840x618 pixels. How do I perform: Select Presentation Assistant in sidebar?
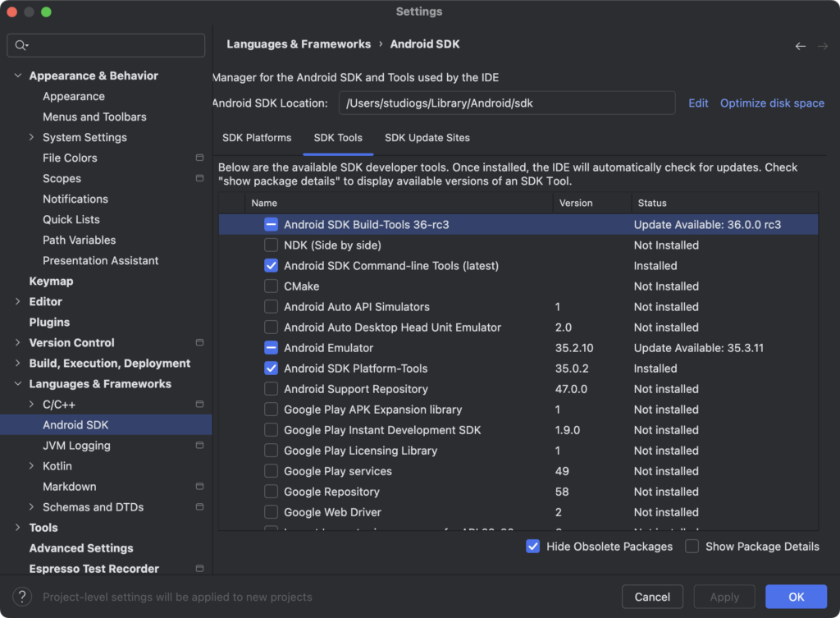[x=101, y=260]
